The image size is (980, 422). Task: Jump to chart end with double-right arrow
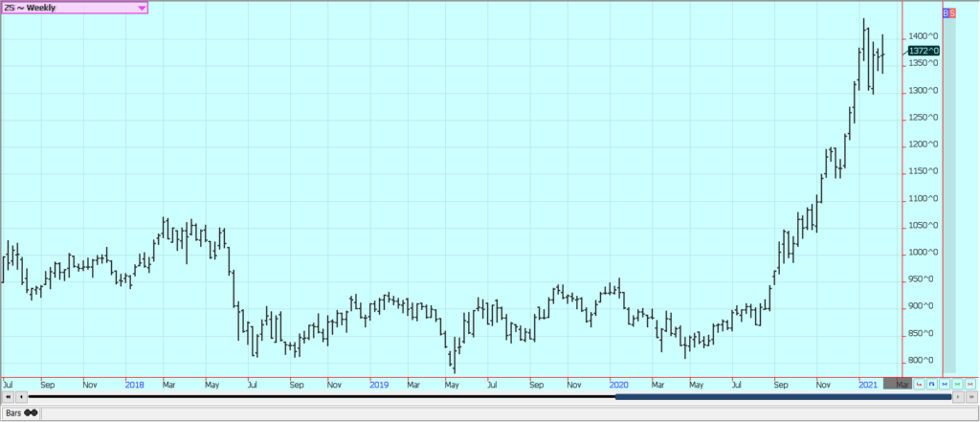tap(972, 396)
